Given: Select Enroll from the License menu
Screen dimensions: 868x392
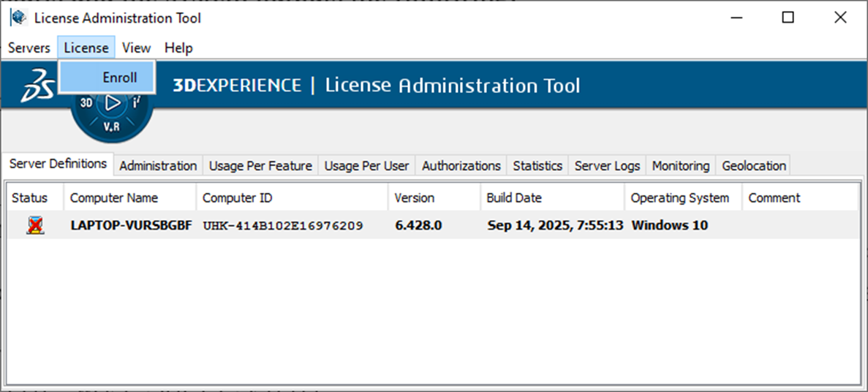Looking at the screenshot, I should (119, 78).
